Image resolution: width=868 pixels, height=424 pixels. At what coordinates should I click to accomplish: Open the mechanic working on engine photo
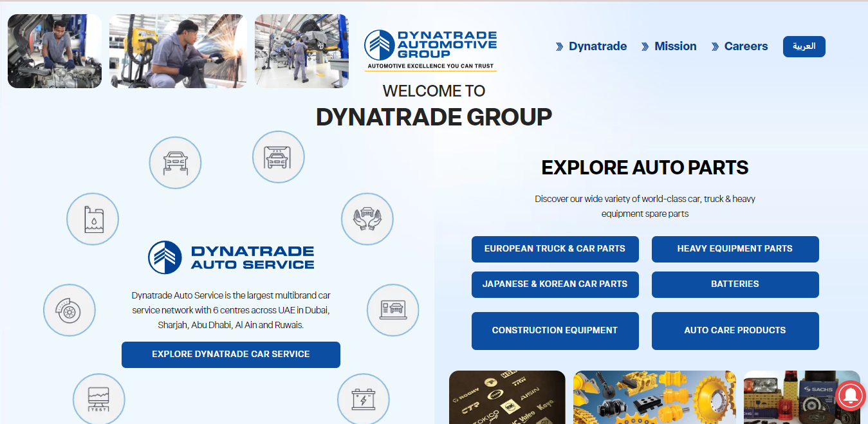(55, 51)
